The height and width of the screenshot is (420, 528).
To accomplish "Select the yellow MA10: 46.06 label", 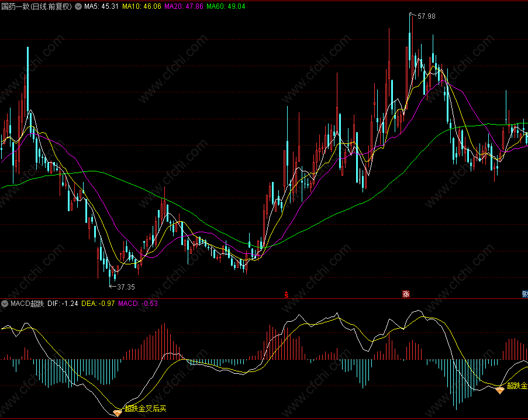I will [142, 6].
